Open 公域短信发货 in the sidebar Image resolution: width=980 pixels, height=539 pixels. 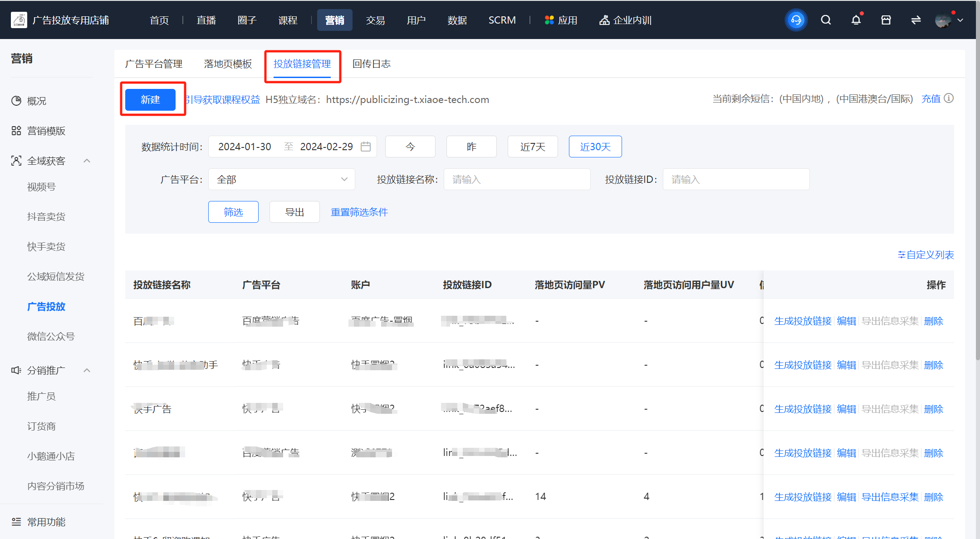click(56, 276)
